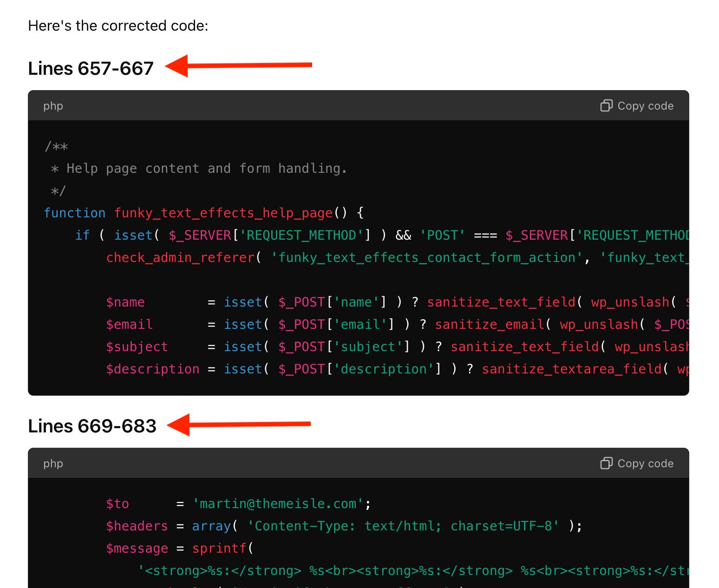Click the Lines 669-683 heading
The height and width of the screenshot is (588, 719).
pyautogui.click(x=92, y=426)
